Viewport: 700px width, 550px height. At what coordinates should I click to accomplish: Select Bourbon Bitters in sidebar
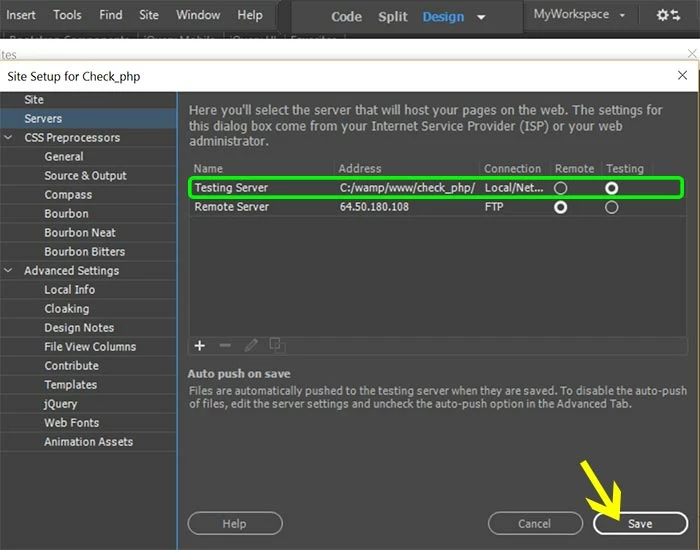85,252
